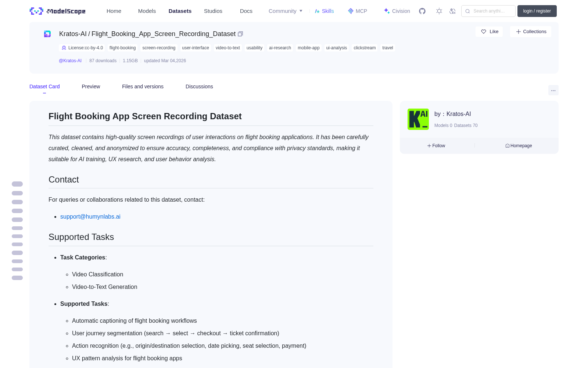This screenshot has height=368, width=588.
Task: Click the mobile-app tag
Action: point(309,48)
